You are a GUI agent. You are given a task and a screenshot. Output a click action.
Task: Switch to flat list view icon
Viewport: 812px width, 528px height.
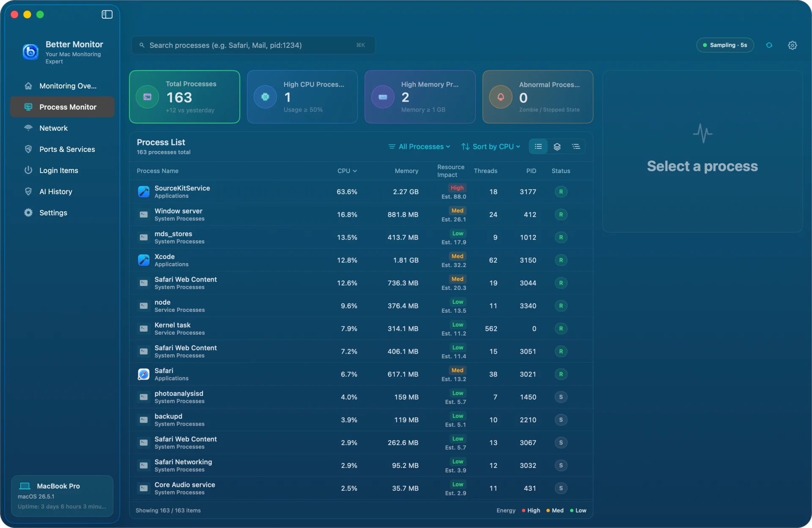pyautogui.click(x=538, y=146)
